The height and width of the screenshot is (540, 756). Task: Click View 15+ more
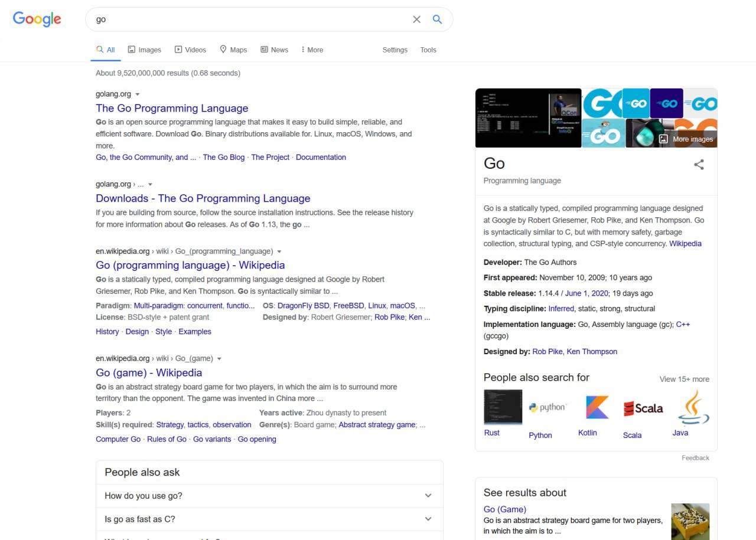[x=685, y=379]
